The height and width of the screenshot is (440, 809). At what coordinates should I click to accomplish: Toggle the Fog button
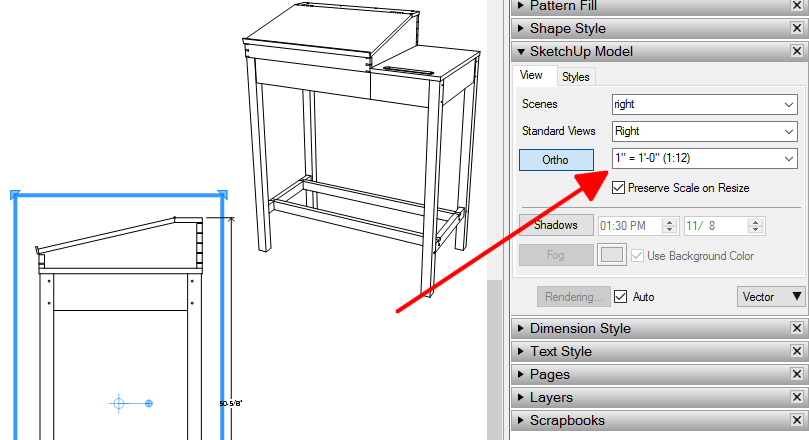click(556, 255)
